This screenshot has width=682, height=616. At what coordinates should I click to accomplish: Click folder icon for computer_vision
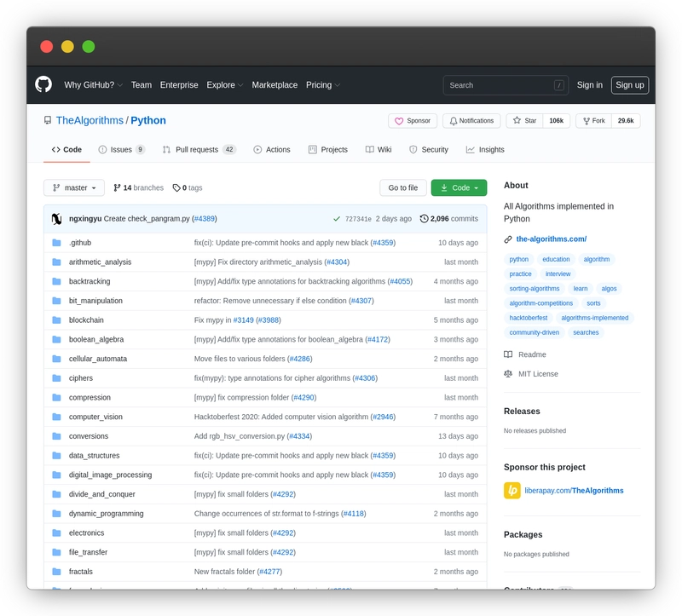pyautogui.click(x=56, y=417)
